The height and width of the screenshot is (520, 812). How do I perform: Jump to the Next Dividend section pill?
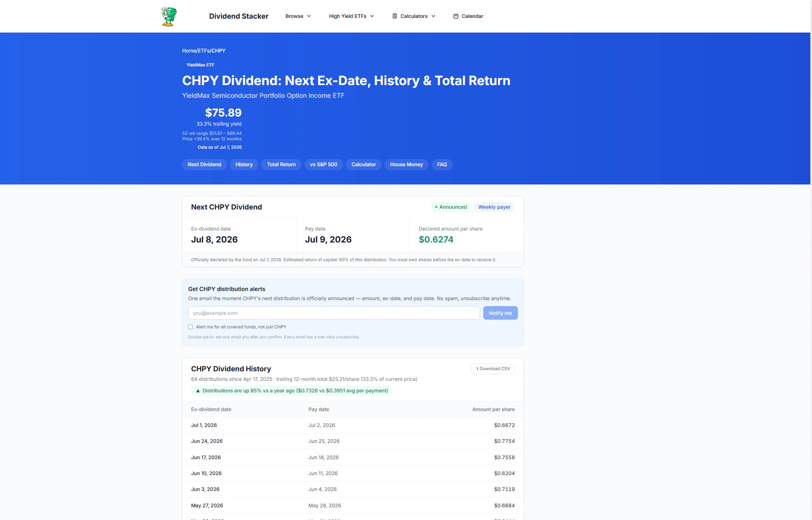point(204,165)
